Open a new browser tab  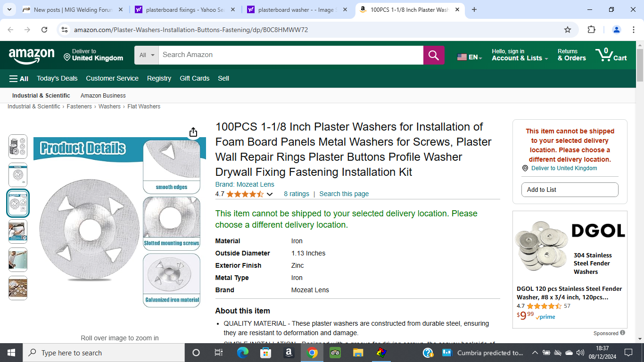pos(474,9)
